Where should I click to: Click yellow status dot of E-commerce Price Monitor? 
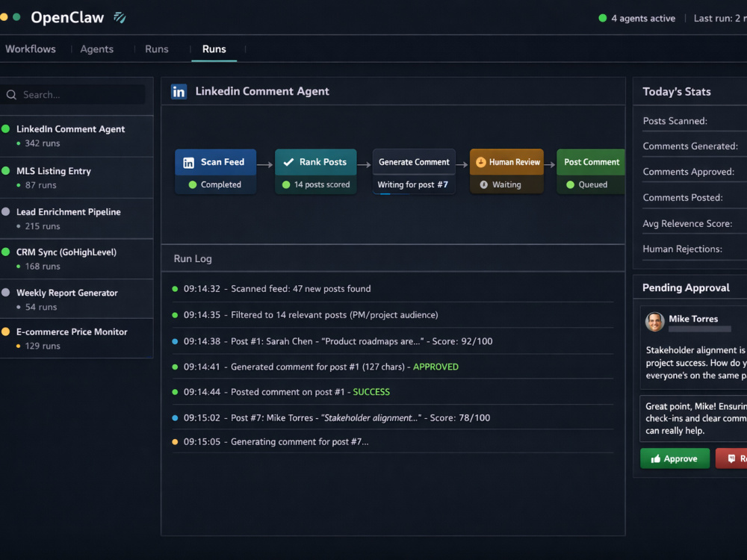click(x=6, y=332)
